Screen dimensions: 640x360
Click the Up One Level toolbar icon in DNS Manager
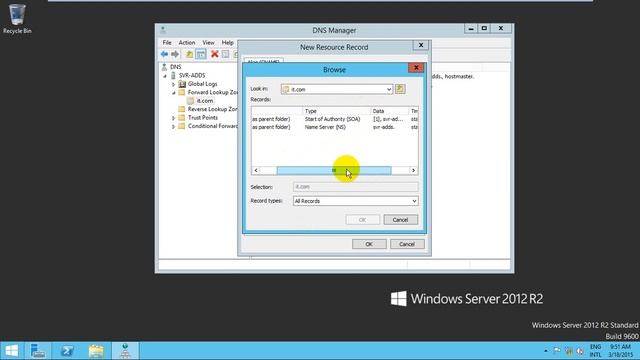(189, 54)
